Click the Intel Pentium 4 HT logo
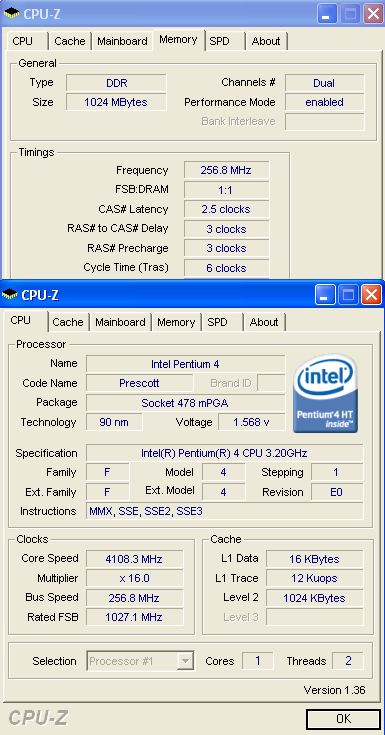The height and width of the screenshot is (735, 385). point(325,393)
